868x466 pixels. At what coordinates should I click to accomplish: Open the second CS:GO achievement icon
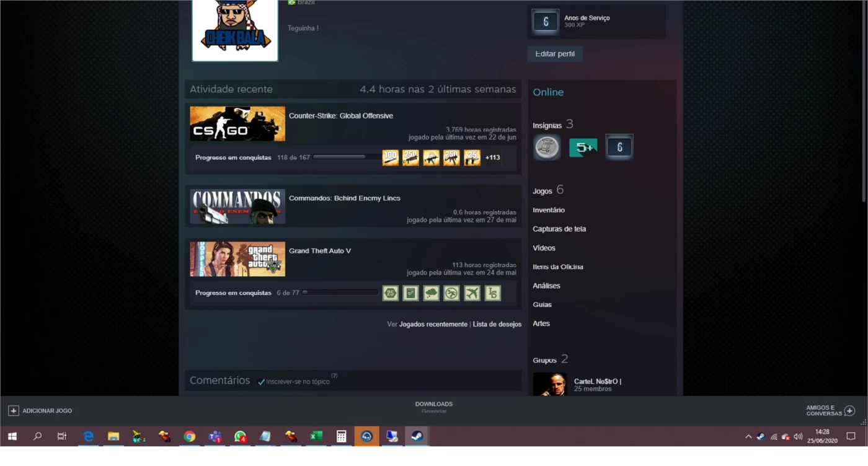pyautogui.click(x=410, y=157)
